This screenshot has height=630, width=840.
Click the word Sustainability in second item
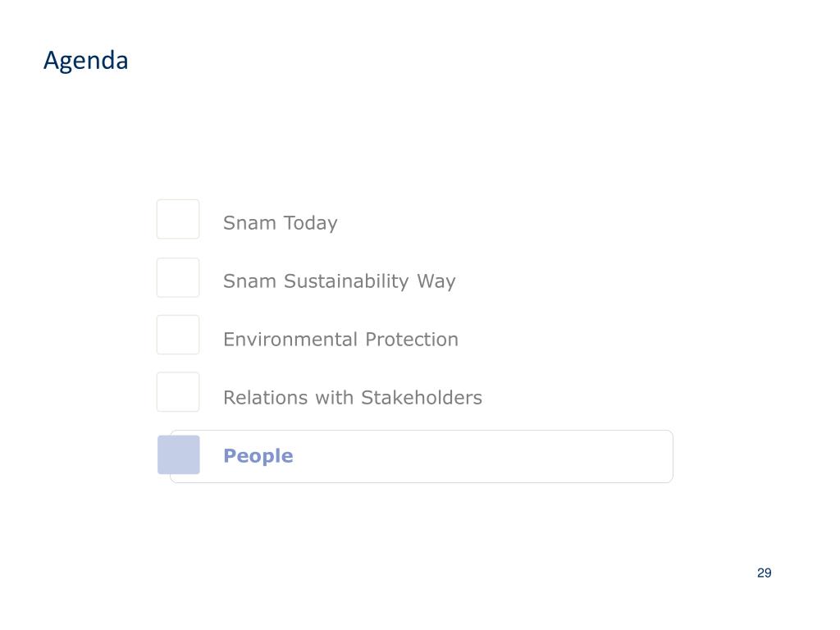click(346, 281)
